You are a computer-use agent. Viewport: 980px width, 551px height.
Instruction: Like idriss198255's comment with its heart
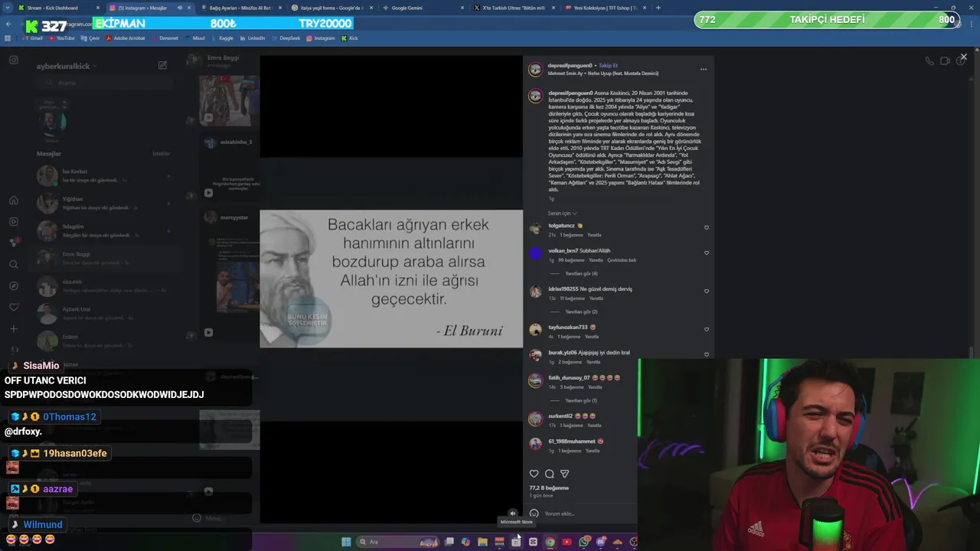pyautogui.click(x=706, y=291)
